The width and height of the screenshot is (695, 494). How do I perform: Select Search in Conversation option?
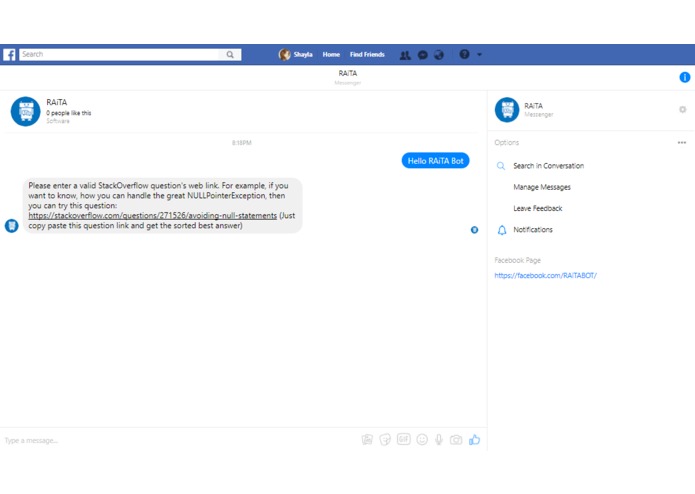coord(548,166)
